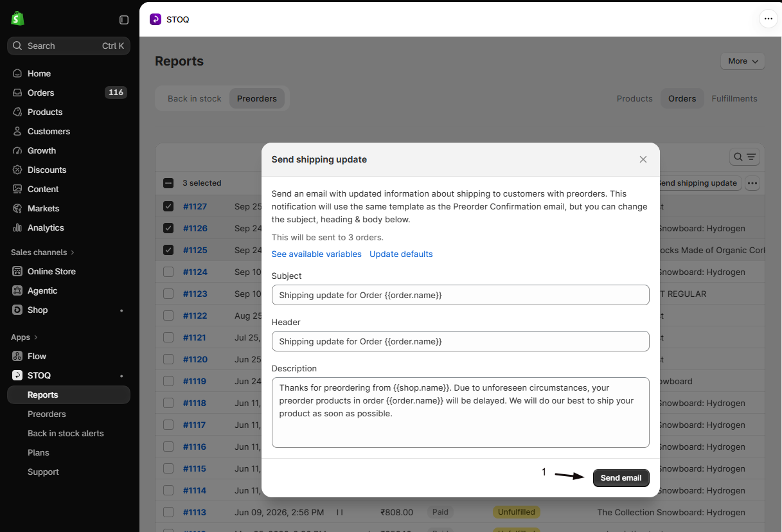Switch to the Back in stock tab
Viewport: 782px width, 532px height.
(194, 98)
